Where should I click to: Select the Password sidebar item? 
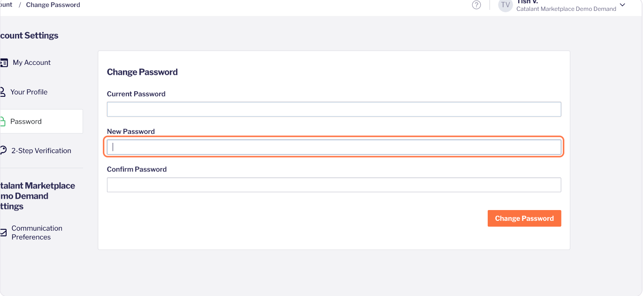26,122
